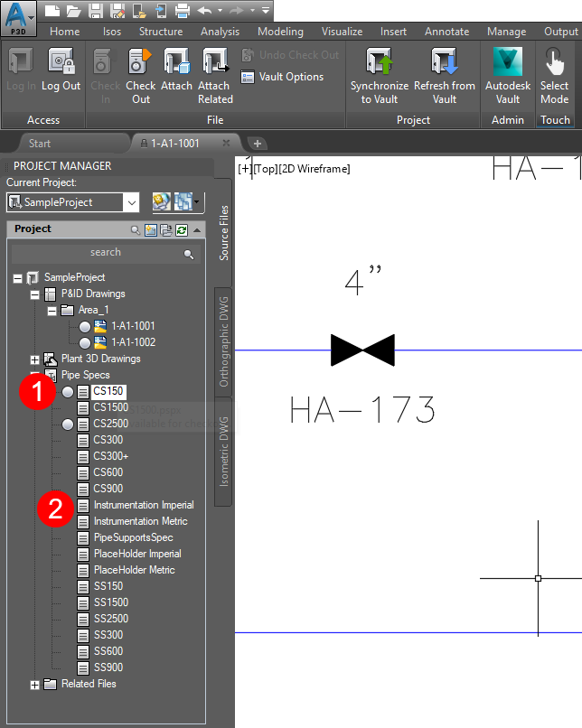Open the Current Project dropdown
The height and width of the screenshot is (728, 582).
click(132, 202)
